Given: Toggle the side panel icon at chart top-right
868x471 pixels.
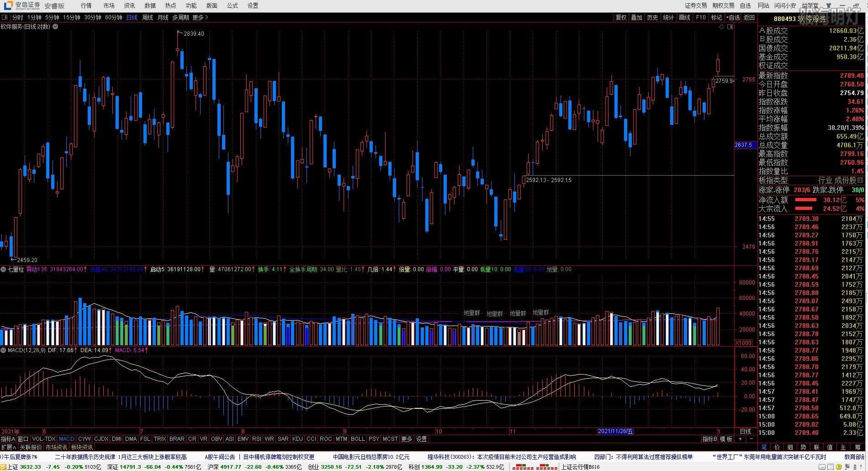Looking at the screenshot, I should click(730, 27).
